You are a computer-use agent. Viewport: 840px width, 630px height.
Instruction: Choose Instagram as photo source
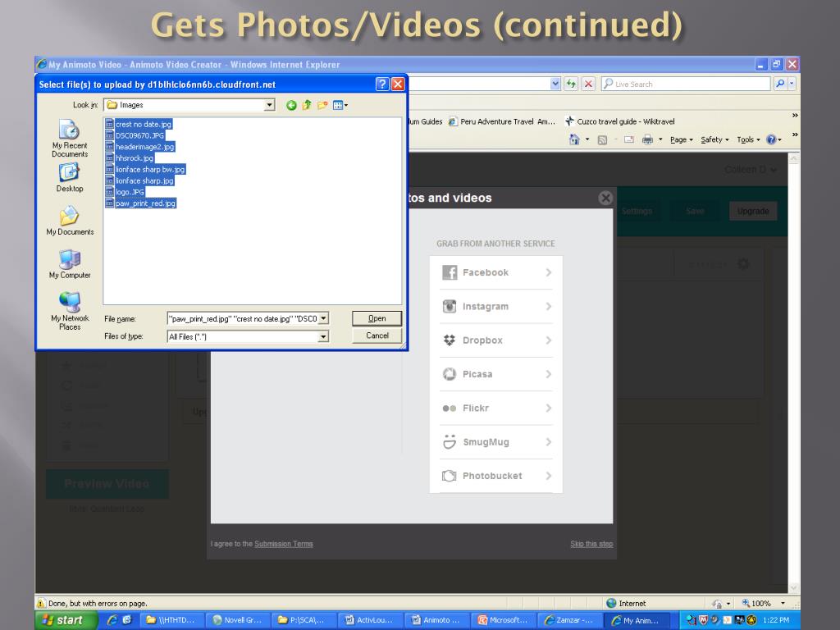point(496,307)
